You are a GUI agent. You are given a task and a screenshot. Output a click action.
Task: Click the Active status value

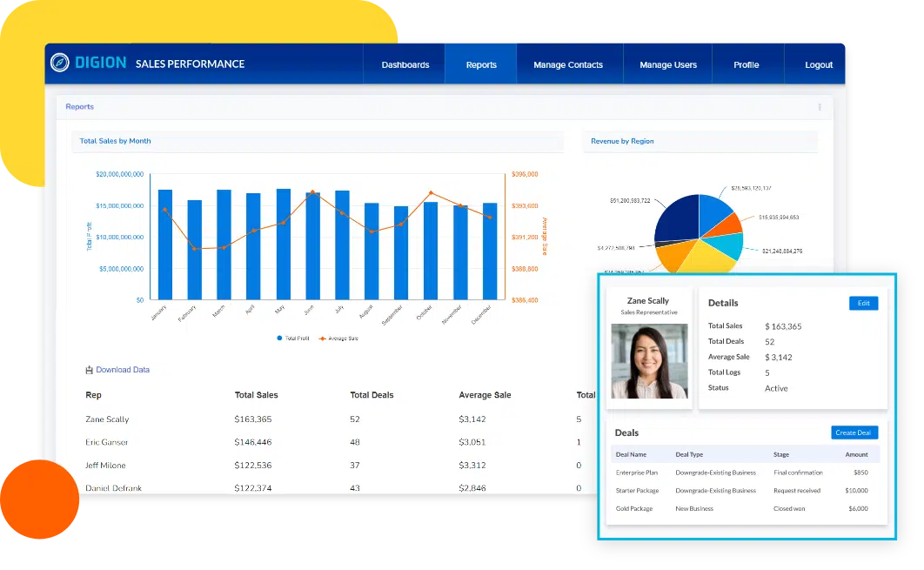pyautogui.click(x=776, y=388)
